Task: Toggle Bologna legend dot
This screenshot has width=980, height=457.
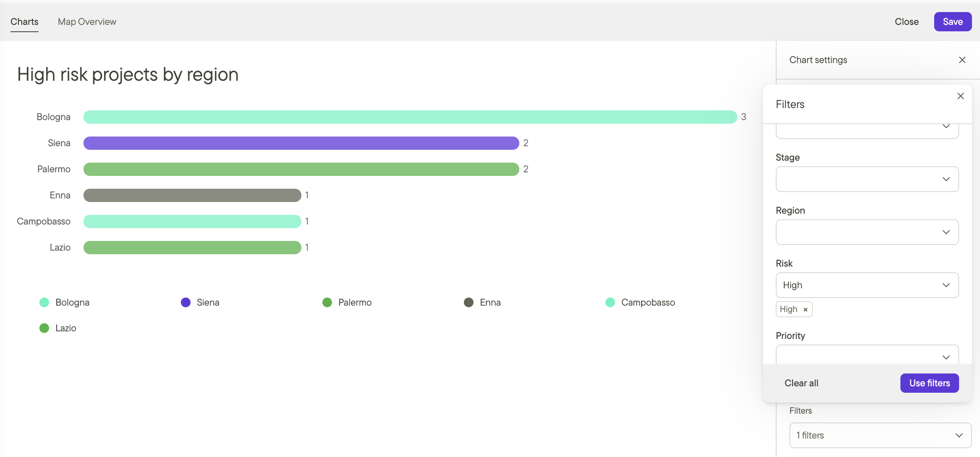Action: [44, 302]
